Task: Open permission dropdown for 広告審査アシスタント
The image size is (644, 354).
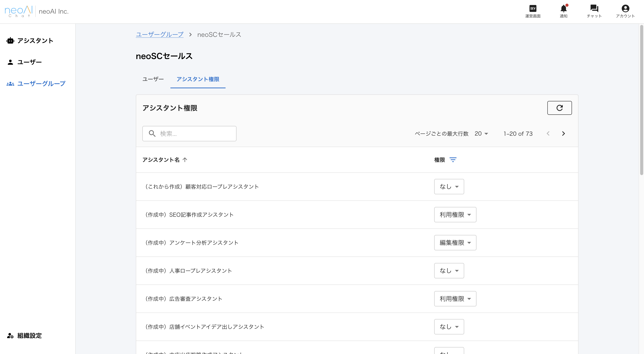Action: (x=455, y=299)
